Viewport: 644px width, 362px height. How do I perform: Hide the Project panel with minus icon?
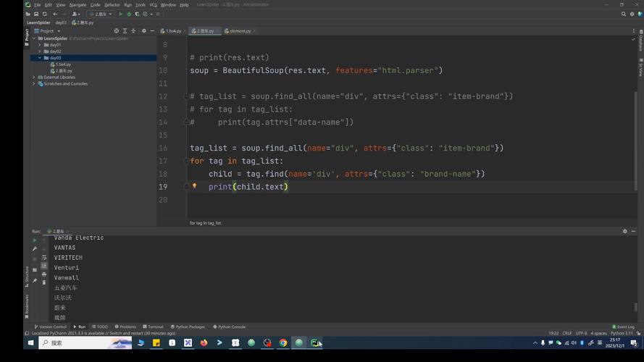tap(152, 31)
